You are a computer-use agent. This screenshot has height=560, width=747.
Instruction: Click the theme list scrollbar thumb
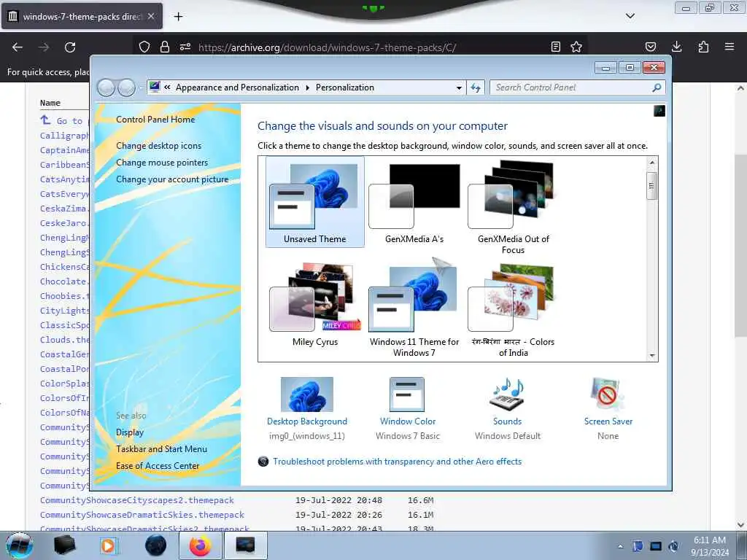(652, 187)
